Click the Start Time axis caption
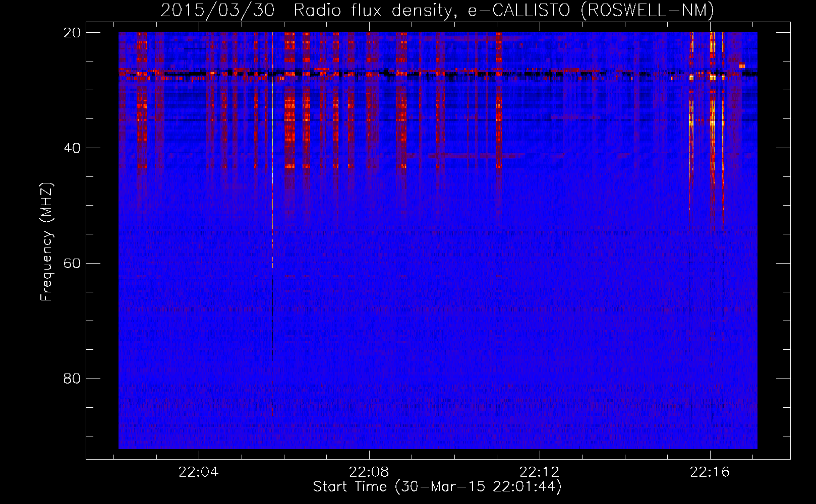Image resolution: width=816 pixels, height=504 pixels. [x=437, y=487]
